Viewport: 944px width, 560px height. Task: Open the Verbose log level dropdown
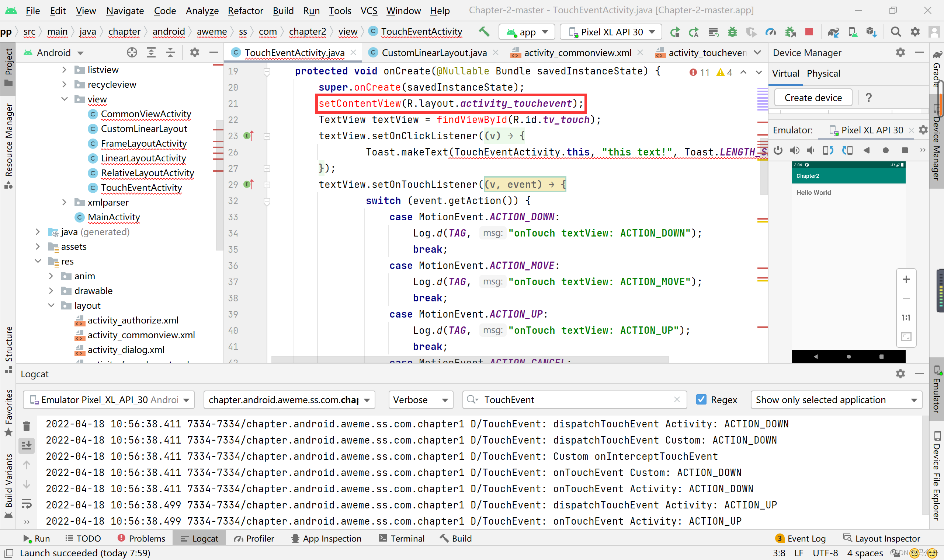[420, 400]
